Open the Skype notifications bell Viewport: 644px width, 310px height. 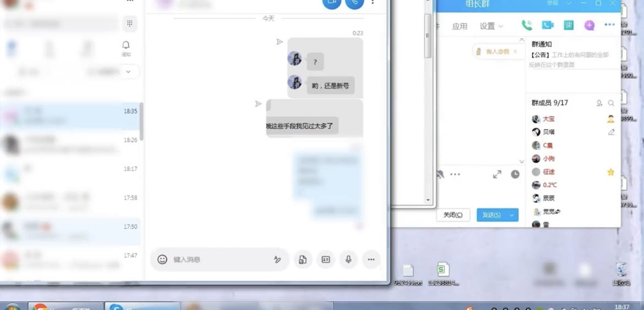126,45
